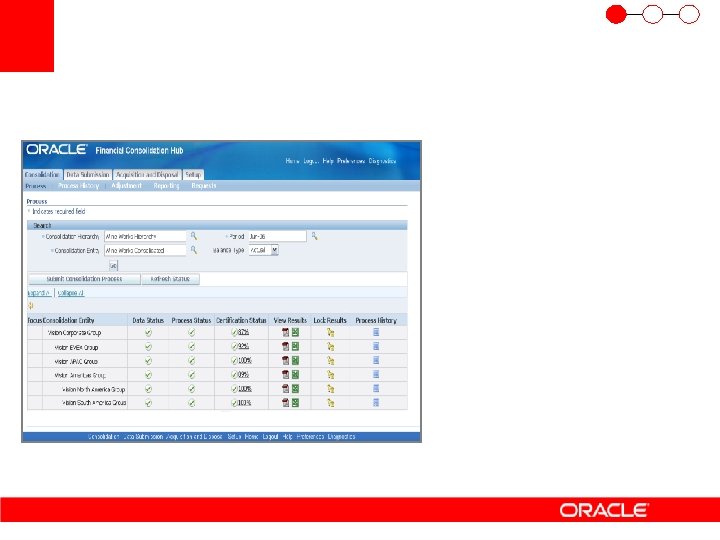Viewport: 720px width, 540px height.
Task: Lock results for Vision Americas Group
Action: [330, 375]
